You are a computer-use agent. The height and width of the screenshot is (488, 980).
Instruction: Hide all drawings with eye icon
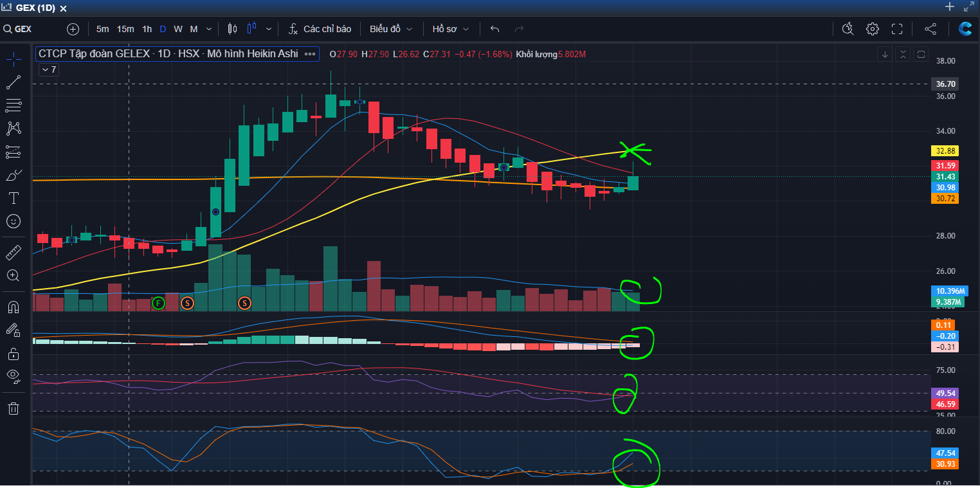(14, 377)
